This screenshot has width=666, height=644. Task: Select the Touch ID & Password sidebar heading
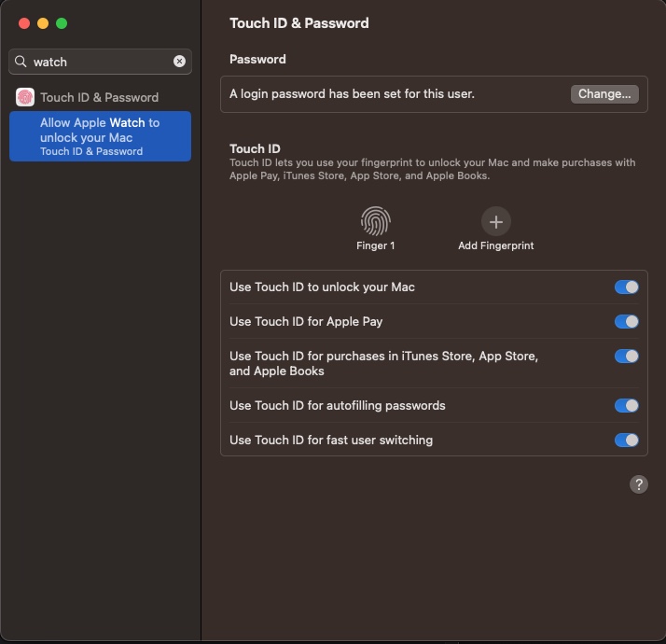pyautogui.click(x=100, y=97)
